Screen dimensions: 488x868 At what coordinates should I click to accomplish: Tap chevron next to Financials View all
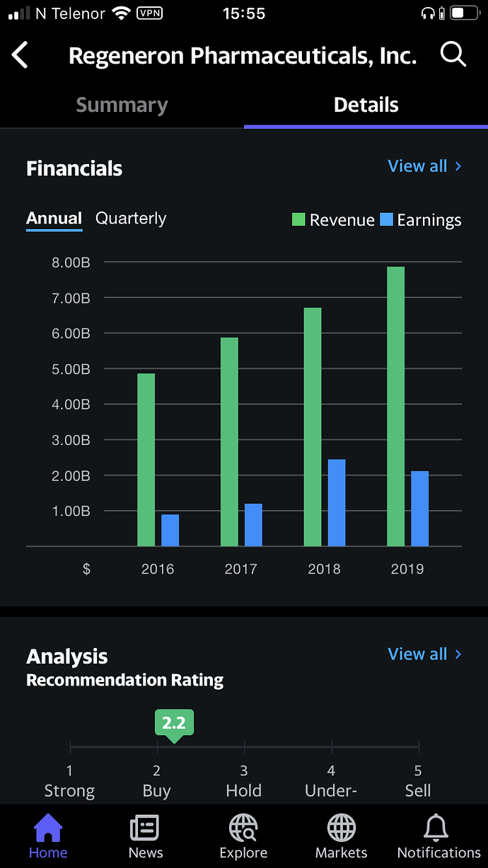click(458, 166)
